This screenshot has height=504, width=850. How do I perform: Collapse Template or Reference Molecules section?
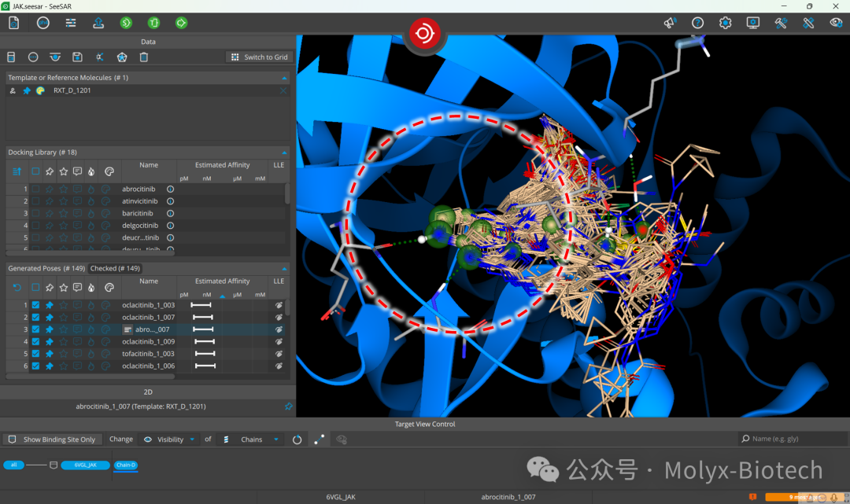pos(284,78)
